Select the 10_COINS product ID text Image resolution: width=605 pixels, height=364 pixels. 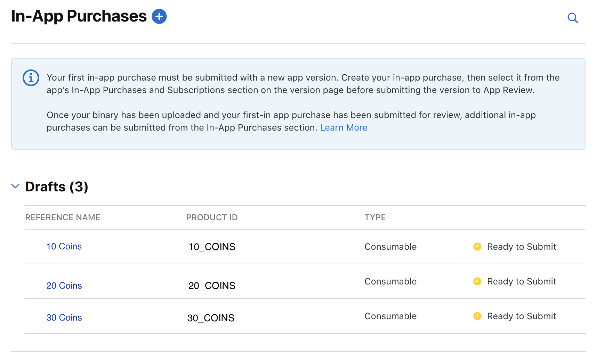tap(212, 247)
